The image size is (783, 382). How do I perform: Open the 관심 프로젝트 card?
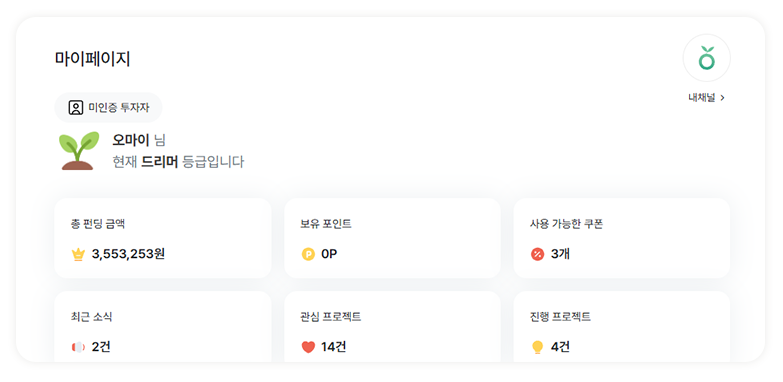pyautogui.click(x=392, y=327)
